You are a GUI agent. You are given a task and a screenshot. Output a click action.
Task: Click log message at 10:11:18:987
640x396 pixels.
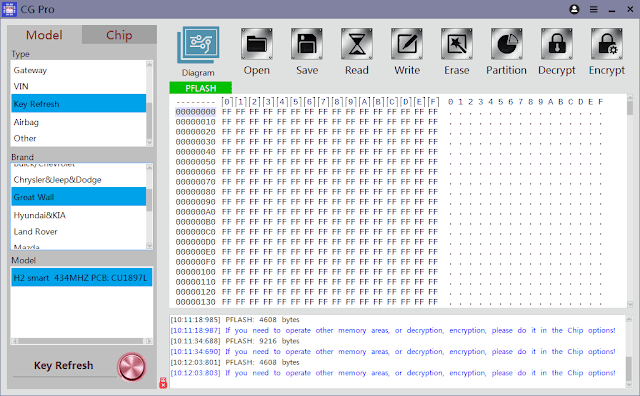[x=393, y=330]
